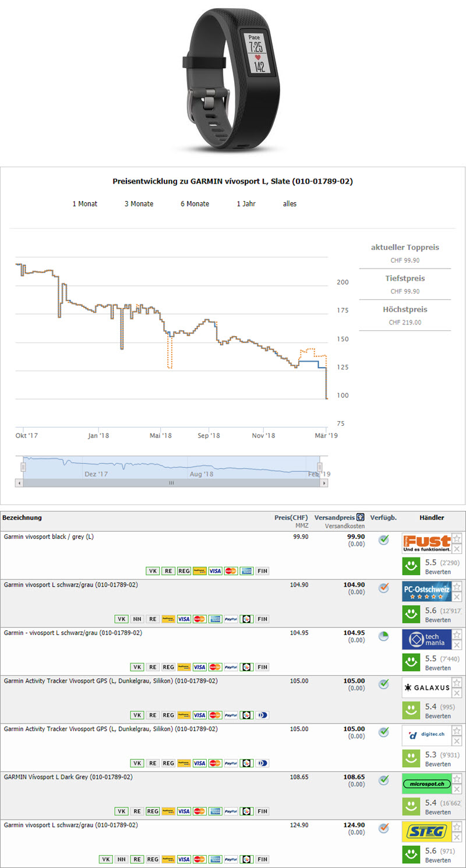Open the Bewerten link for Fust
Screen dimensions: 466x868
click(437, 571)
